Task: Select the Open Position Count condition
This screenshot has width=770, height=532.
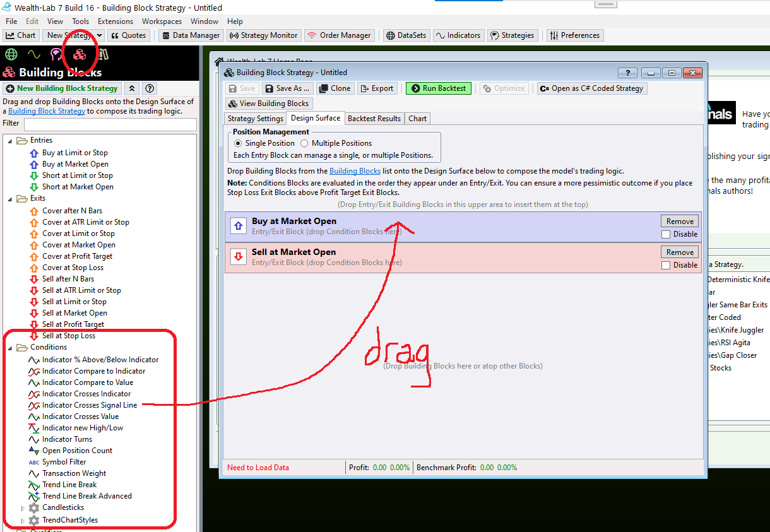Action: click(x=77, y=451)
